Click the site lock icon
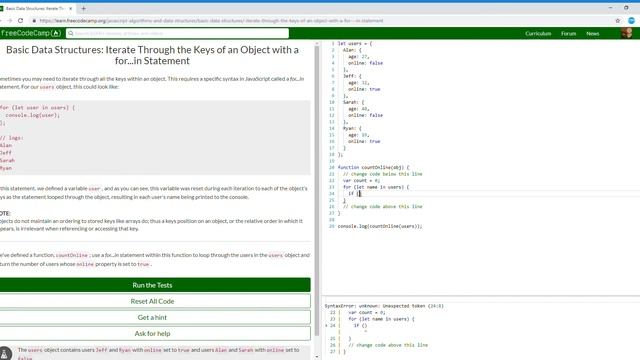Image resolution: width=640 pixels, height=360 pixels. click(34, 20)
